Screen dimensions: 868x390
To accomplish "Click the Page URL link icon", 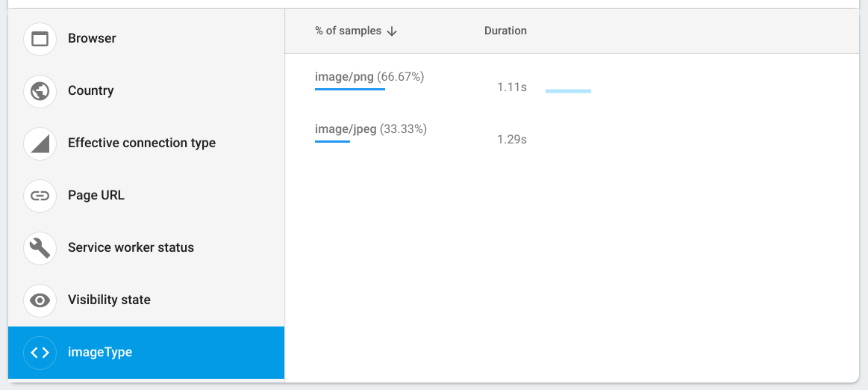I will pos(40,196).
